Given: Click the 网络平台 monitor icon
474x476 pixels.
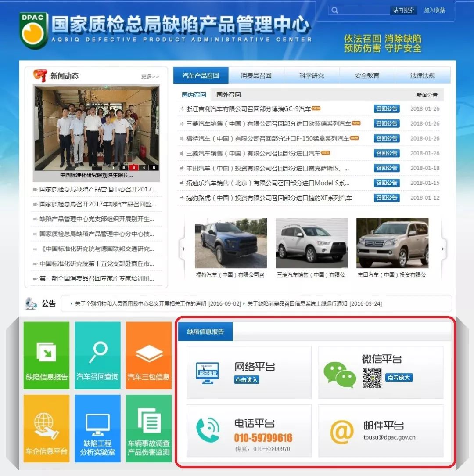Looking at the screenshot, I should [x=208, y=373].
